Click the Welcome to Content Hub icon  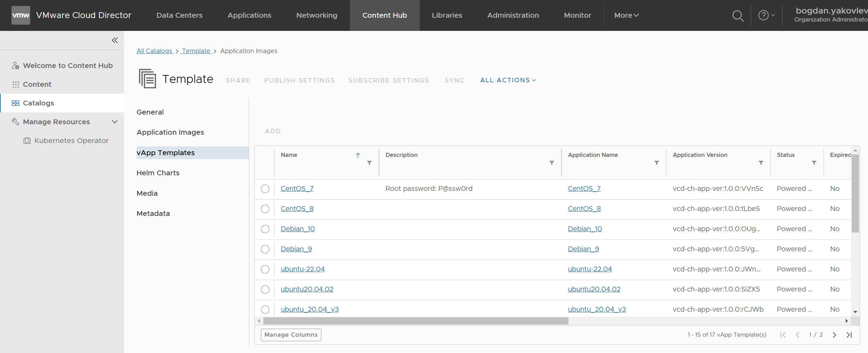[x=15, y=66]
